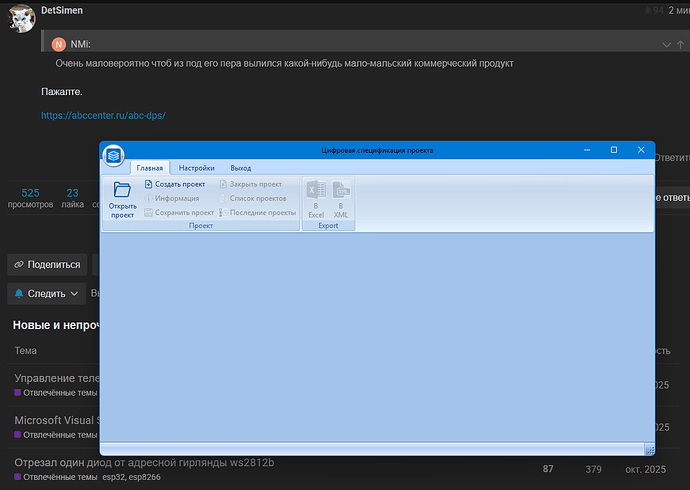Screen dimensions: 690x490
Task: Open the Следить notification dropdown
Action: point(47,294)
